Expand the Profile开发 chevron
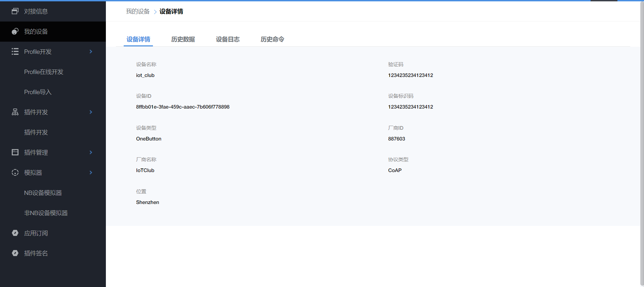The image size is (644, 287). coord(91,51)
